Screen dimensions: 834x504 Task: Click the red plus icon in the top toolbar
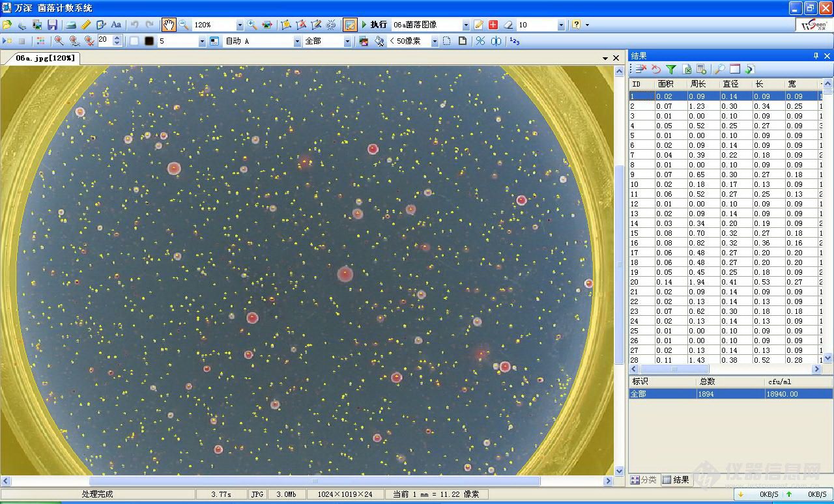tap(493, 25)
